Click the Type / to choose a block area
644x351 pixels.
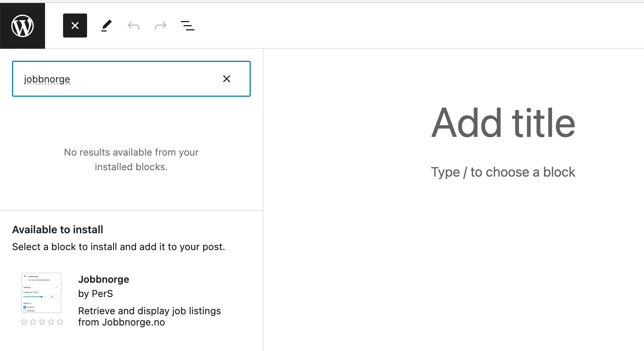(x=503, y=172)
